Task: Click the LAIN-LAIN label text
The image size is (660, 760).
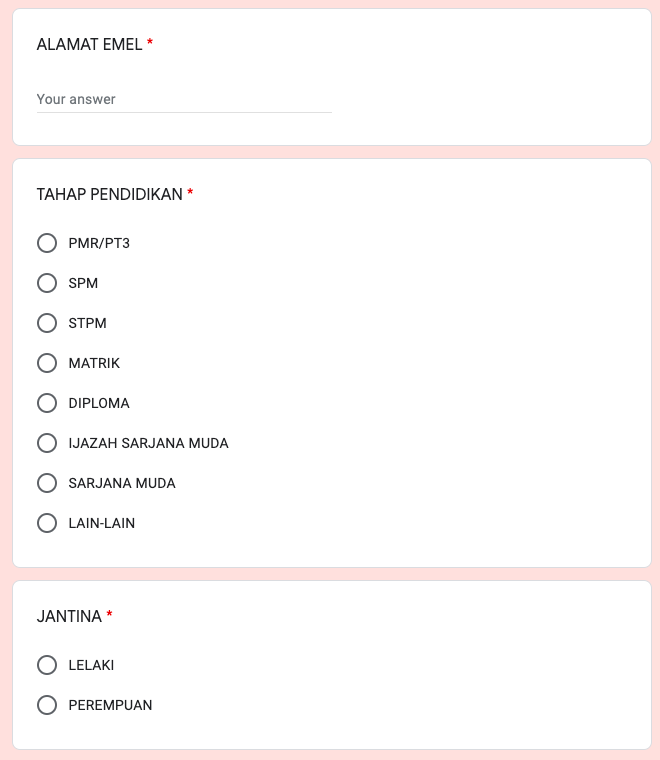Action: pos(102,523)
